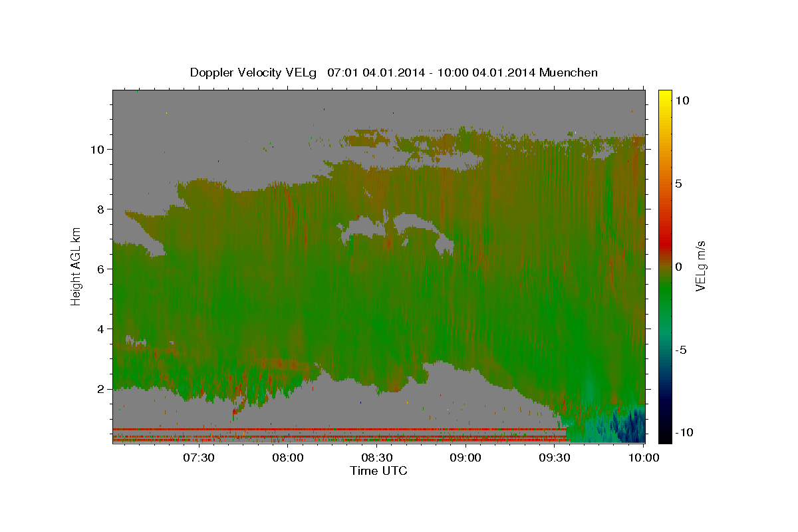Click the red horizontal ground clutter line
Image resolution: width=798 pixels, height=532 pixels.
tap(339, 429)
